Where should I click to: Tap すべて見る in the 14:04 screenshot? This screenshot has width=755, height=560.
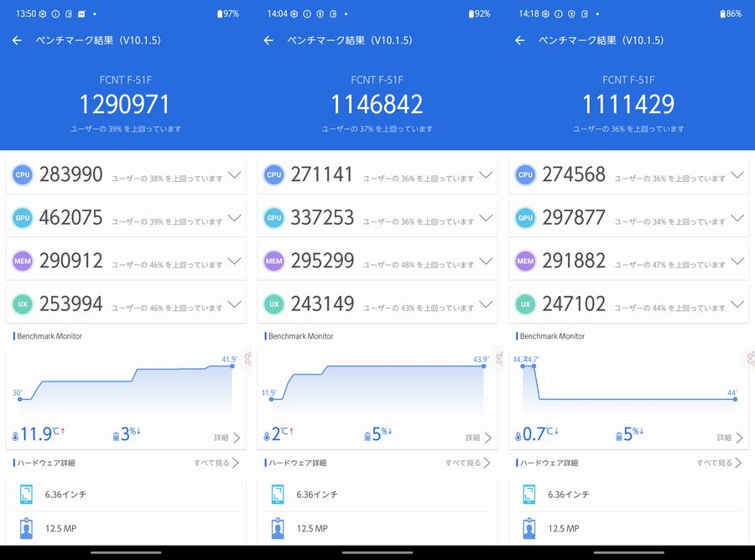(467, 463)
